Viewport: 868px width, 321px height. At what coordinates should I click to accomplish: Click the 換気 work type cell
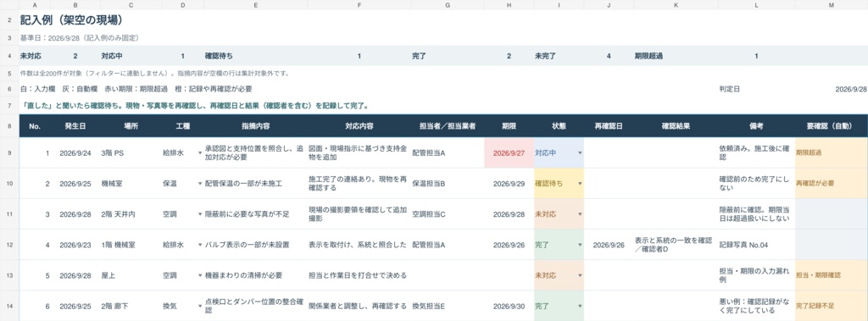point(183,306)
